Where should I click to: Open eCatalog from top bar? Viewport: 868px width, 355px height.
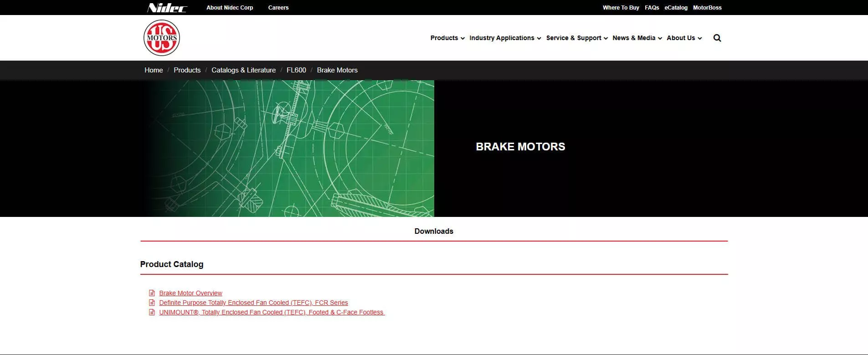(676, 8)
